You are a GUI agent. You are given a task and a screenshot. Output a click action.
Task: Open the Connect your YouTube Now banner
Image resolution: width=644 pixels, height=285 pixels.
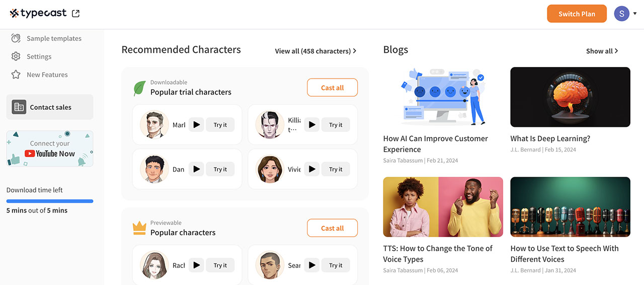(x=50, y=149)
